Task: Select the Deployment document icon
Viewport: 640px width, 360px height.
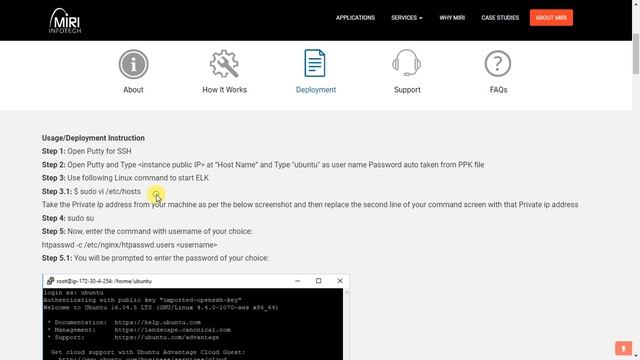Action: tap(315, 63)
